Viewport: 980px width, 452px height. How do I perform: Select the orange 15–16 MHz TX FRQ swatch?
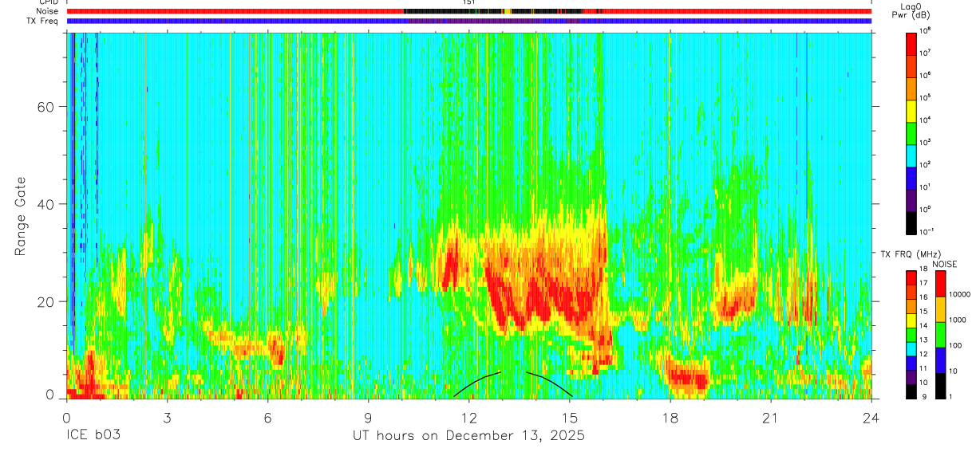911,306
